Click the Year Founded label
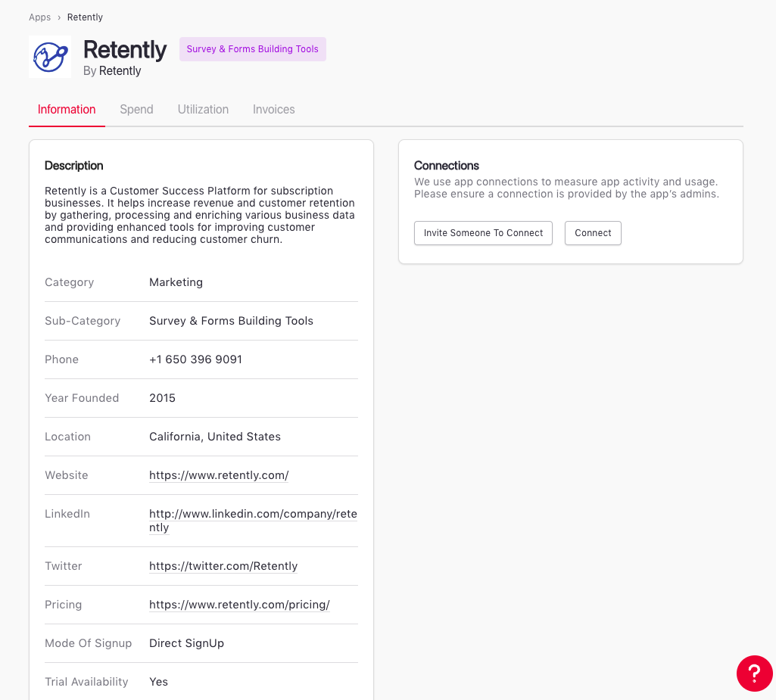 [x=82, y=398]
